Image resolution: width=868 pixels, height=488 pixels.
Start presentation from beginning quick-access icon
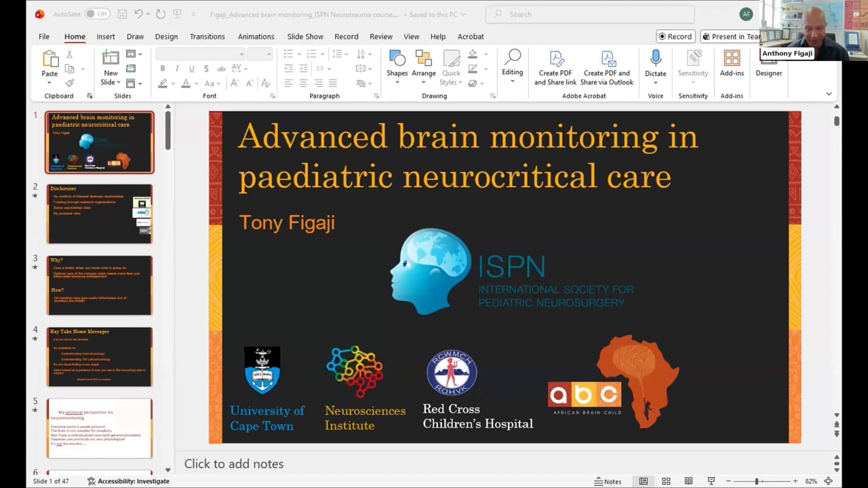[177, 14]
